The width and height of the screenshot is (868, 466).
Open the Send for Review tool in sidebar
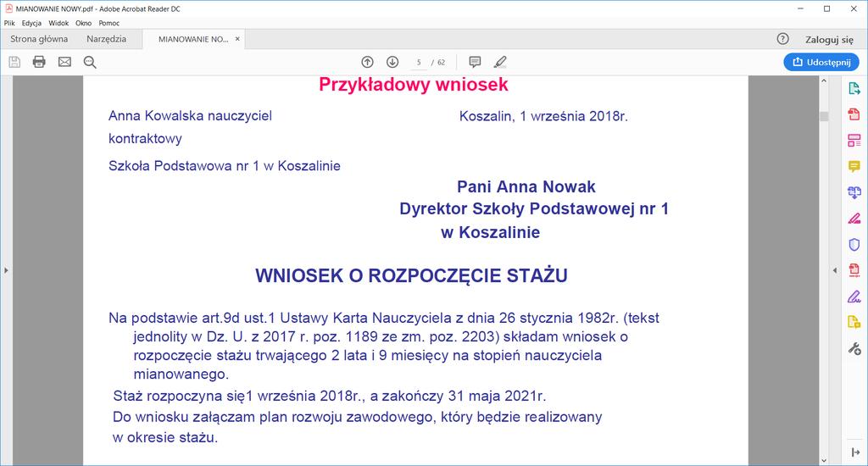point(854,322)
